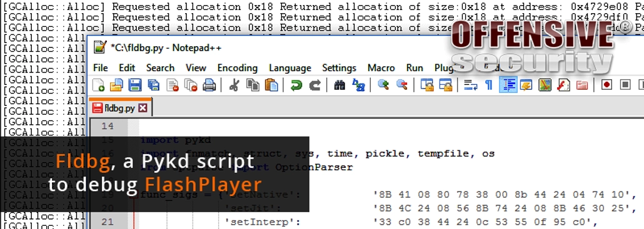Zoom in using magnifier plus icon
644x229 pixels.
(384, 85)
